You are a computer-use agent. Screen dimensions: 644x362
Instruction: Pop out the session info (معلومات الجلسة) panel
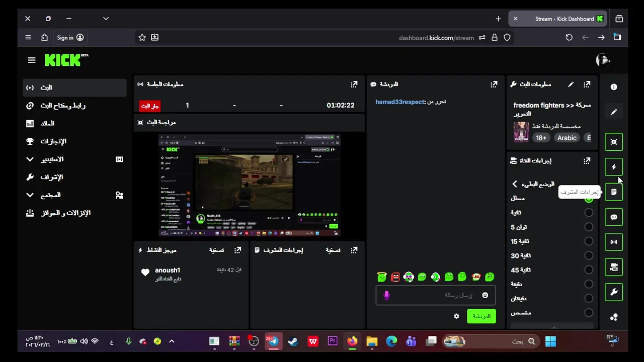coord(354,84)
